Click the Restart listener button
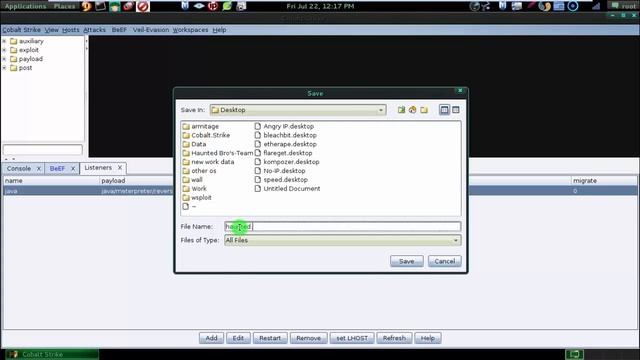Viewport: 640px width, 360px height. click(270, 338)
